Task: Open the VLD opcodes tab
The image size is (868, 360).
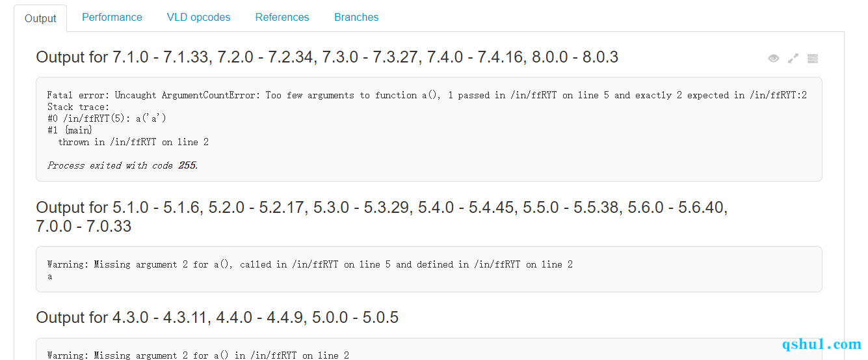Action: (x=198, y=18)
